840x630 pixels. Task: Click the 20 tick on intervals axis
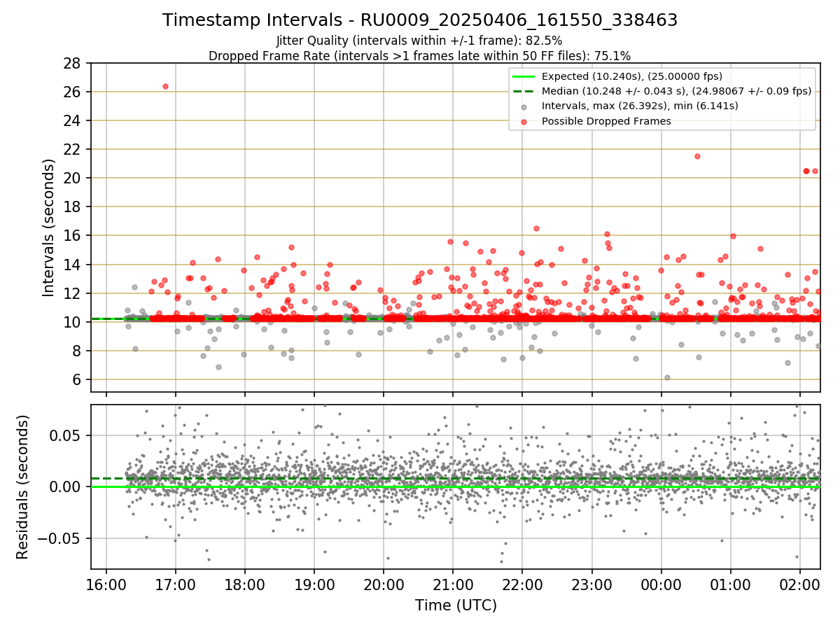click(73, 178)
